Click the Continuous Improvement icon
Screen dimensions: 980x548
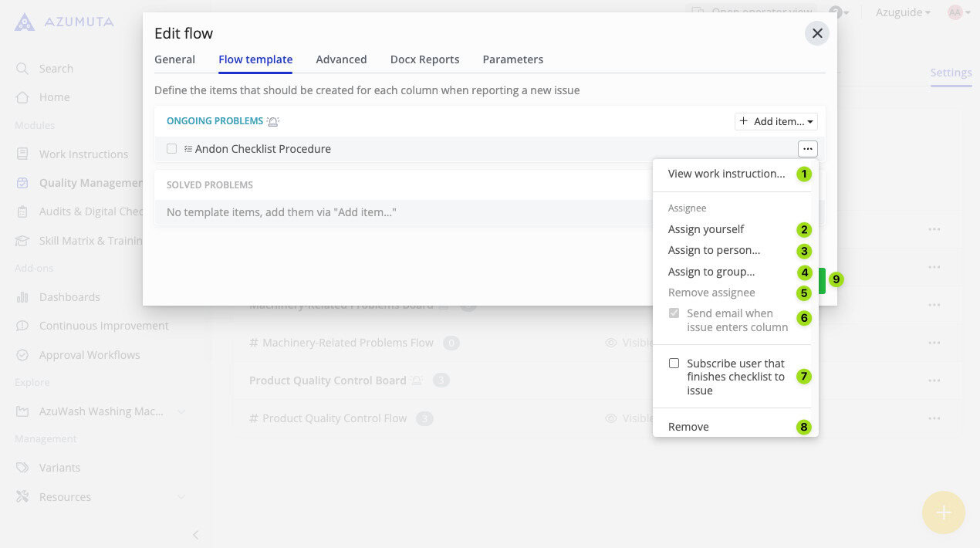pos(24,325)
